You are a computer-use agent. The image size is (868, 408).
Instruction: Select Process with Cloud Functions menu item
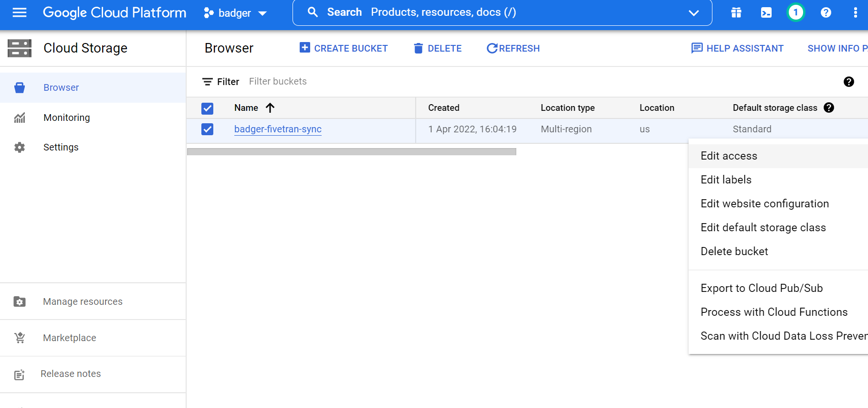click(778, 312)
